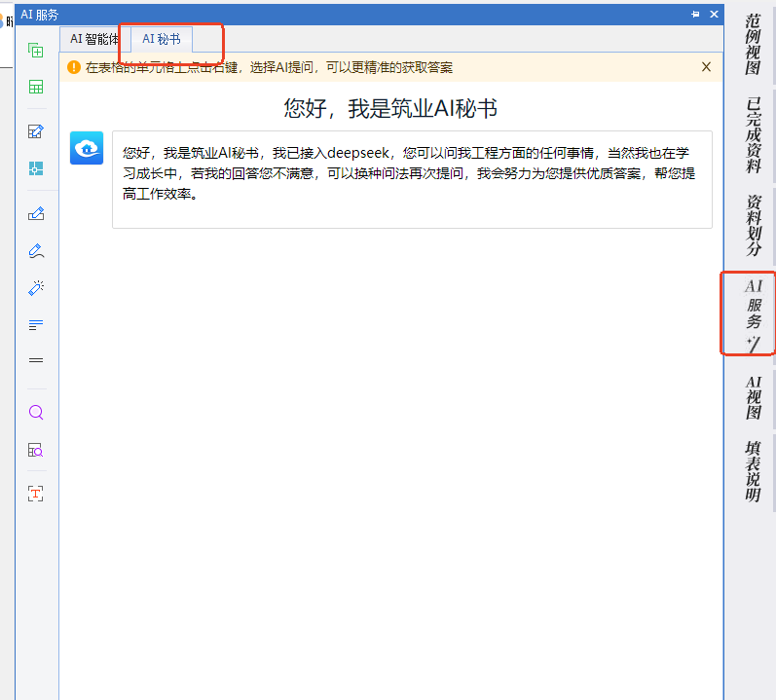Open the AI 视图 side tab
The width and height of the screenshot is (776, 700).
(x=753, y=398)
